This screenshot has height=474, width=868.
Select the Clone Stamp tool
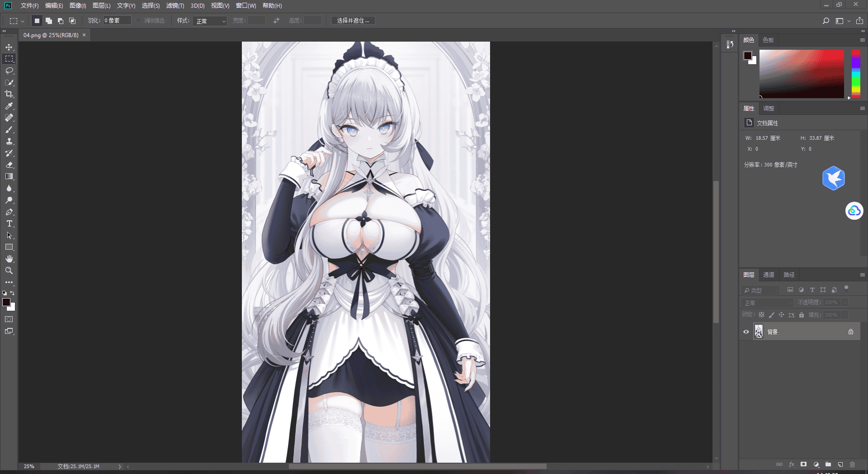coord(9,141)
